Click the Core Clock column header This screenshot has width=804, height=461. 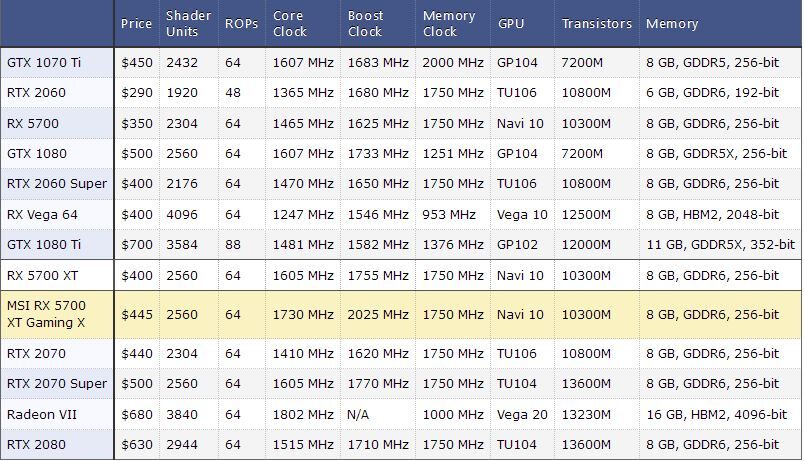pos(290,24)
